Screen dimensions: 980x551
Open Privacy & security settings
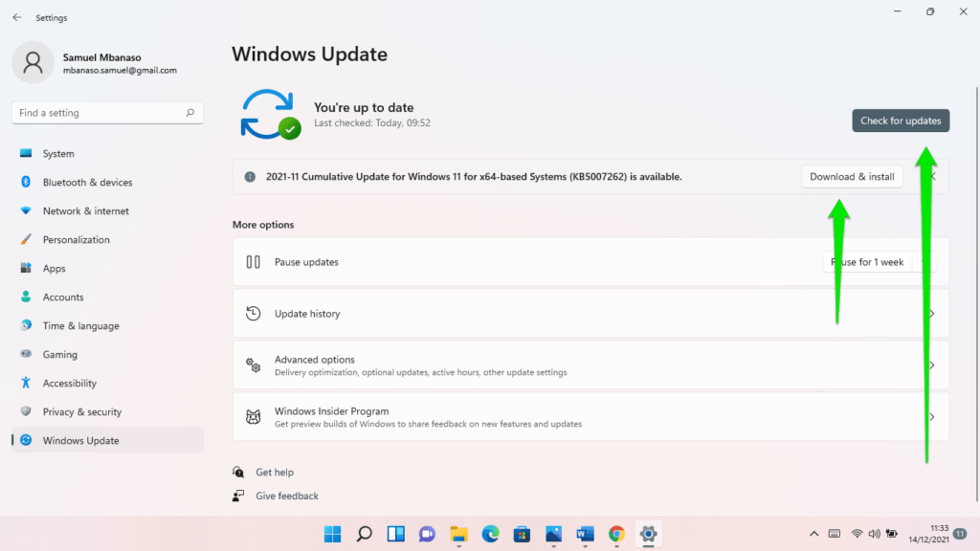coord(80,411)
